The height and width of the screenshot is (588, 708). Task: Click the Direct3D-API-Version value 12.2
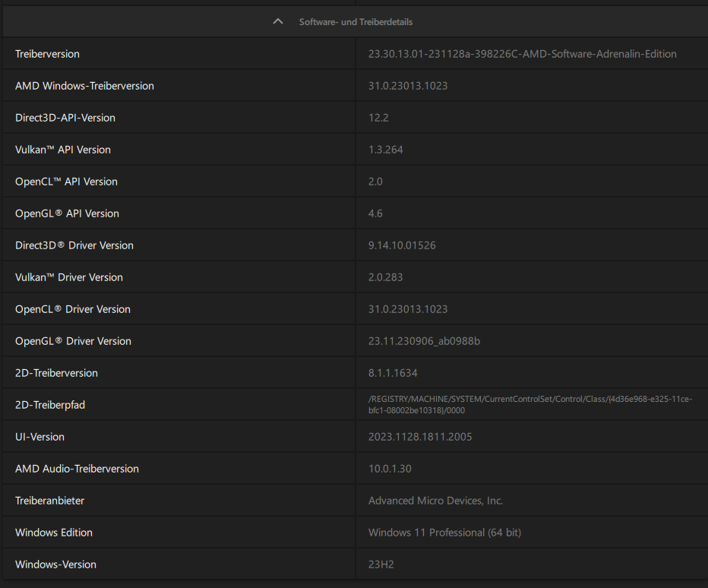378,118
